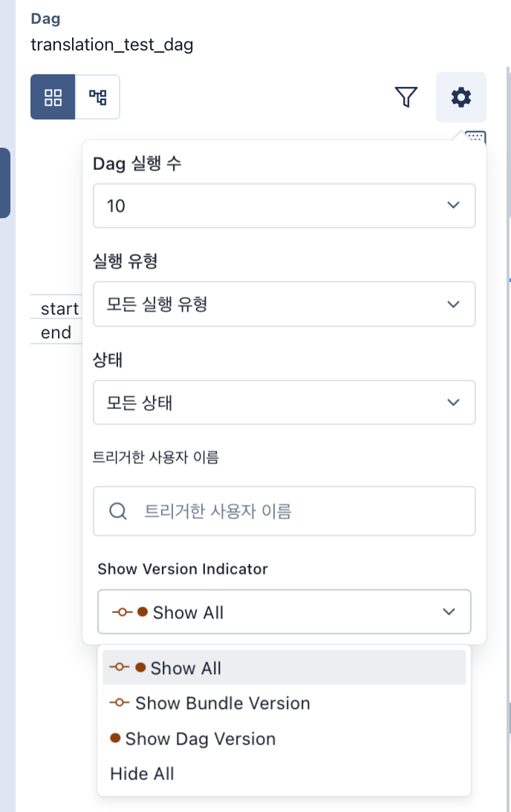Select Show Dag Version option
This screenshot has height=812, width=511.
201,739
